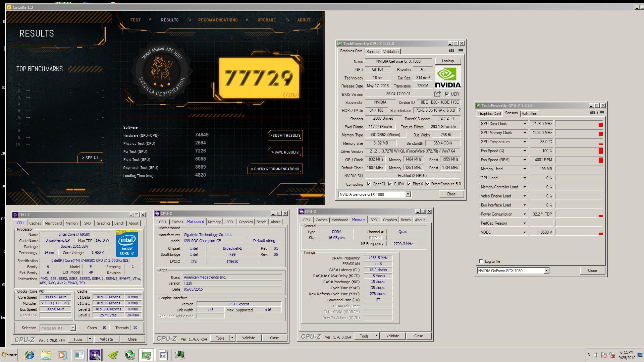Screen dimensions: 644x362
Task: Toggle the OpenCL checkbox
Action: click(369, 184)
